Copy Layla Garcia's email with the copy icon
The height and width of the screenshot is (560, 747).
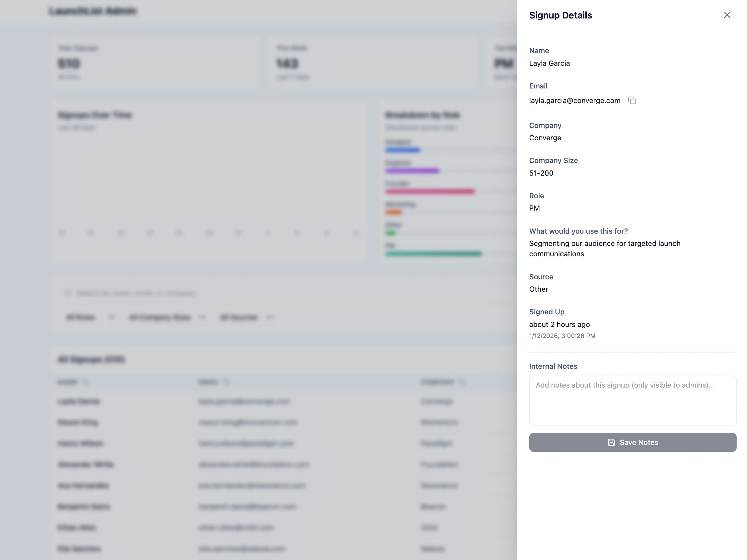632,100
